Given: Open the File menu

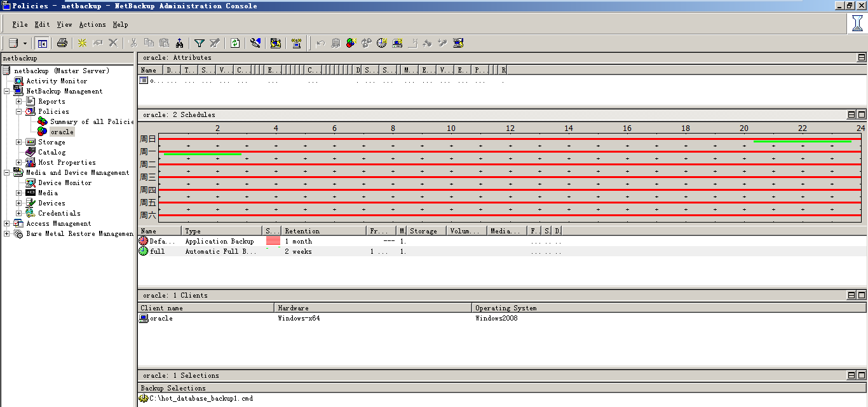Looking at the screenshot, I should 20,25.
